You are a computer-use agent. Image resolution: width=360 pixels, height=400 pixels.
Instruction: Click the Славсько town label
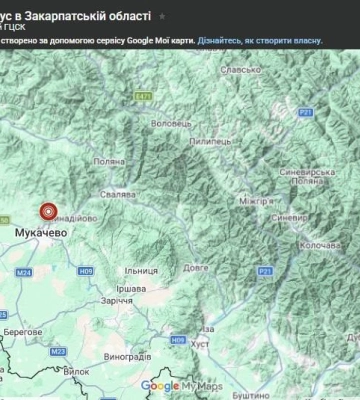click(x=241, y=70)
